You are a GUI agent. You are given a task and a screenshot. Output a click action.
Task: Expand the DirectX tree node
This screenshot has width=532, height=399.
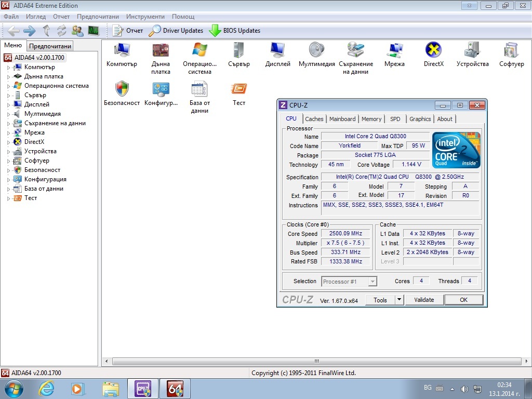point(8,142)
